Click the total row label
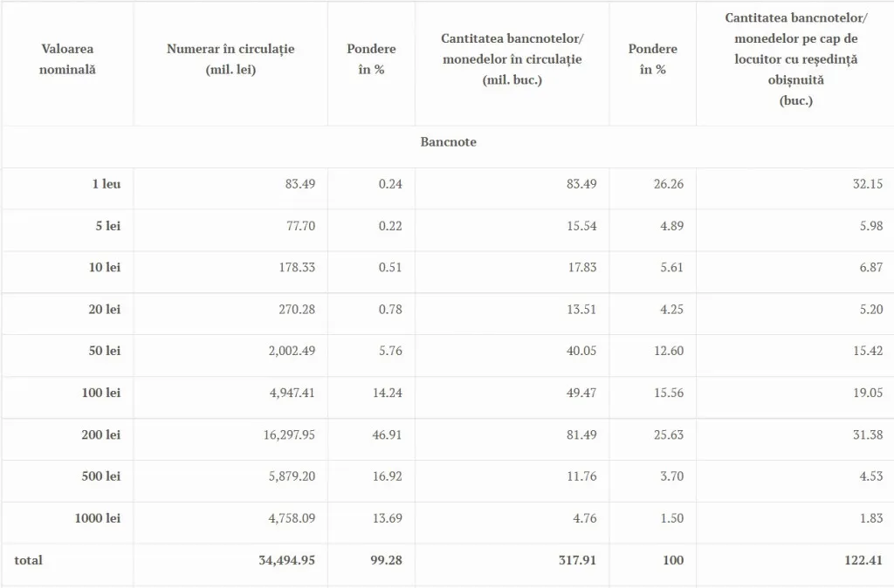Image resolution: width=894 pixels, height=588 pixels. click(29, 560)
